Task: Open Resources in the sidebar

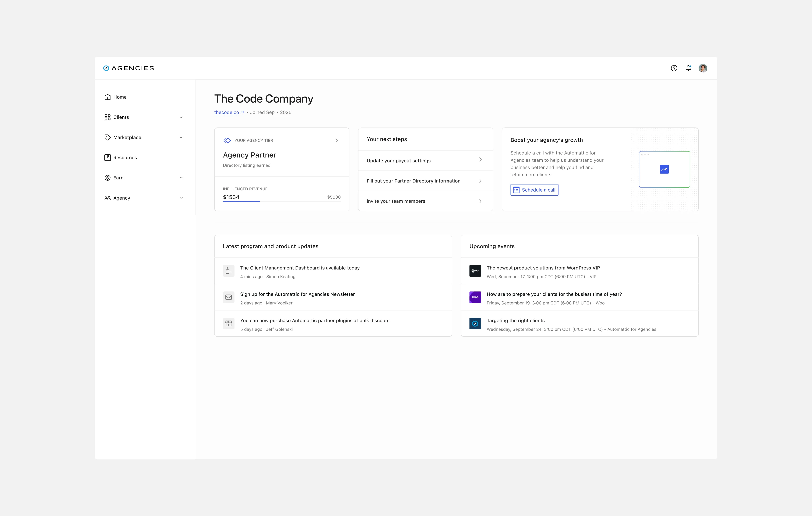Action: click(x=125, y=158)
